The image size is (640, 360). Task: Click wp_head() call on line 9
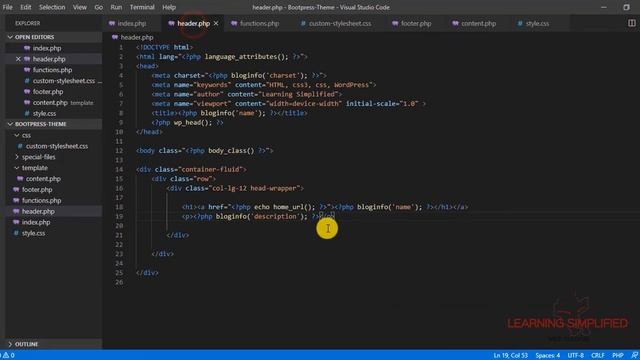pyautogui.click(x=193, y=122)
